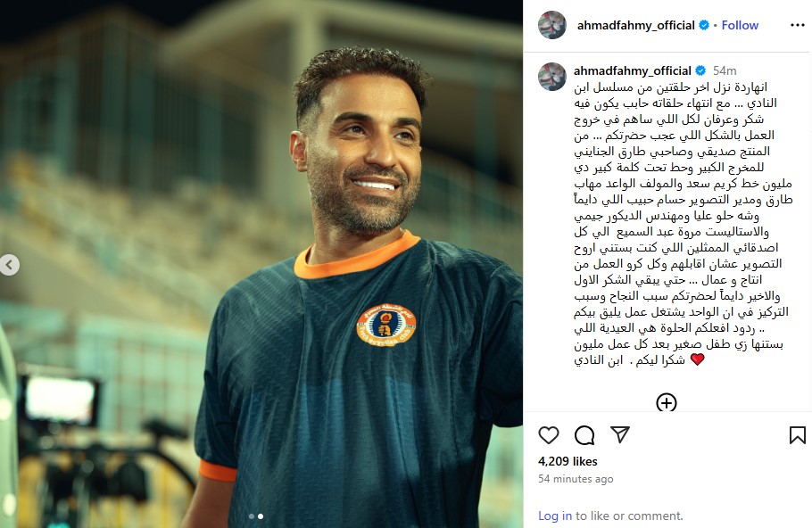
Task: Open comments with the speech bubble icon
Action: pos(584,435)
